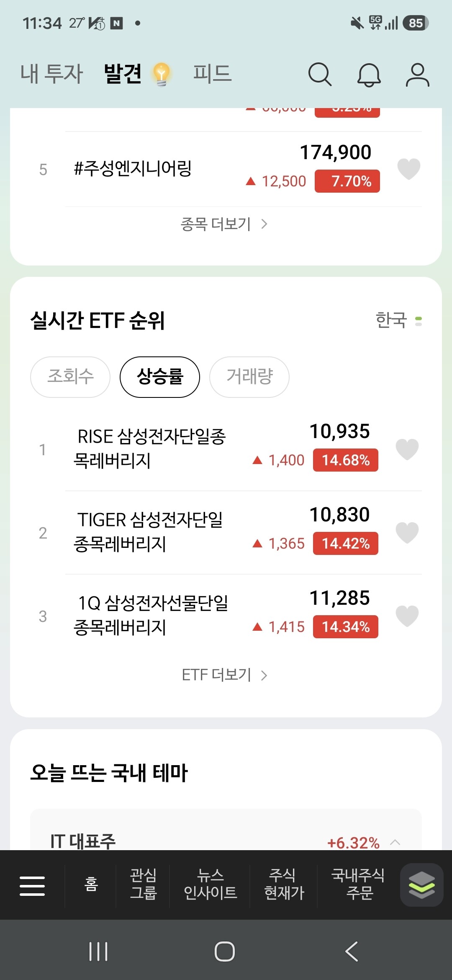Collapse the IT 대표주 theme chevron
This screenshot has height=980, width=452.
(395, 842)
